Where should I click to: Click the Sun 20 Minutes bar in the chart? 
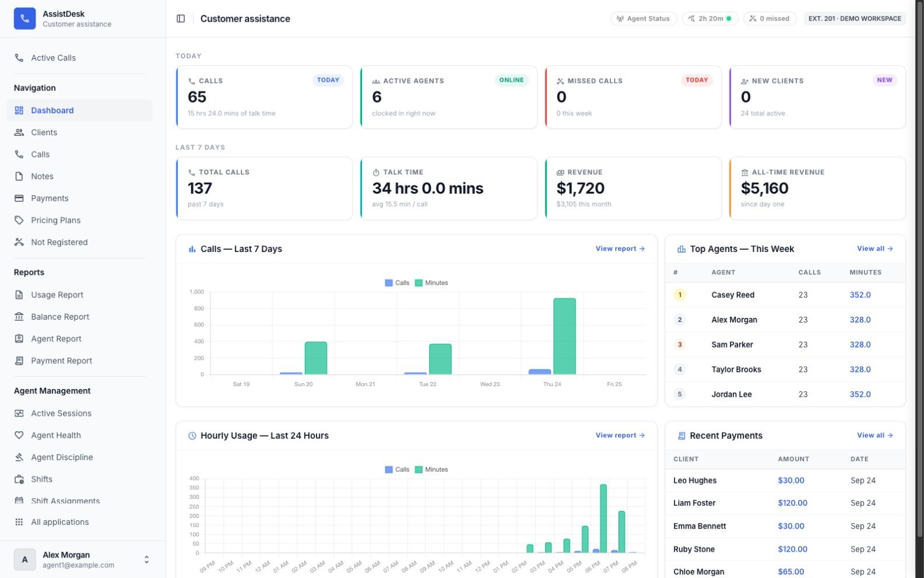point(316,358)
